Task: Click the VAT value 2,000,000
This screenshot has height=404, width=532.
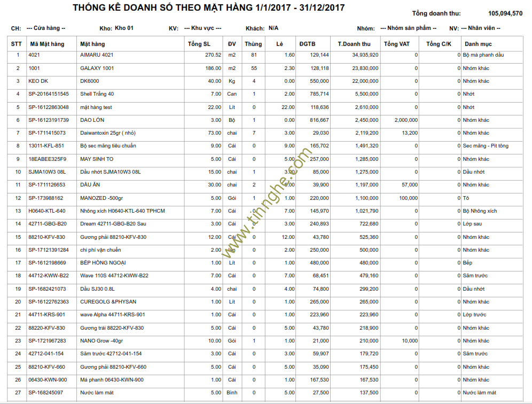Action: 406,120
